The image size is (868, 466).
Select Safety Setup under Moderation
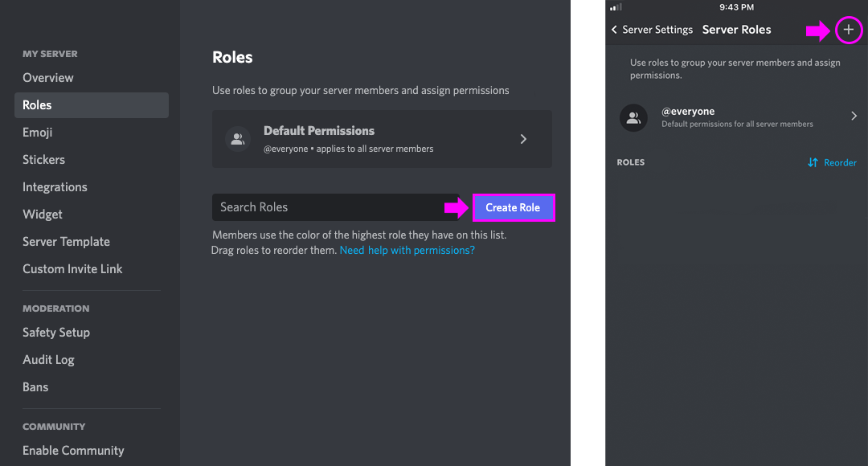pyautogui.click(x=56, y=333)
